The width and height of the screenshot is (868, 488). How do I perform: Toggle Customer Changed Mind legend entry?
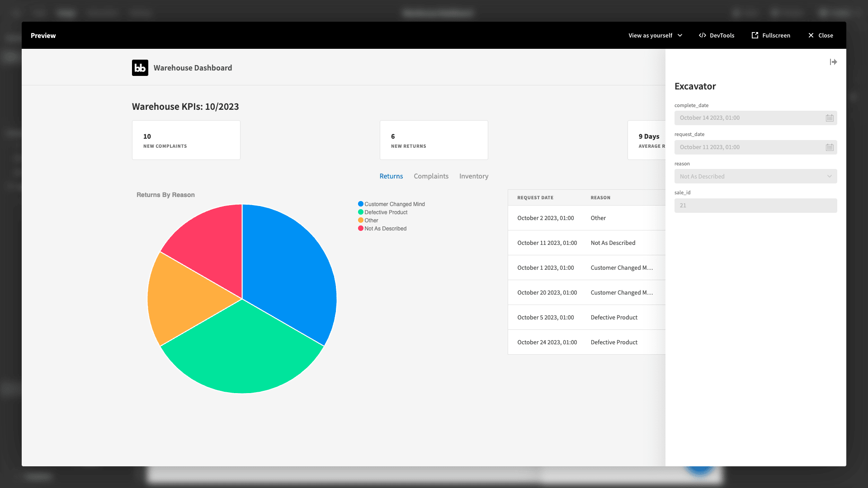pyautogui.click(x=392, y=204)
